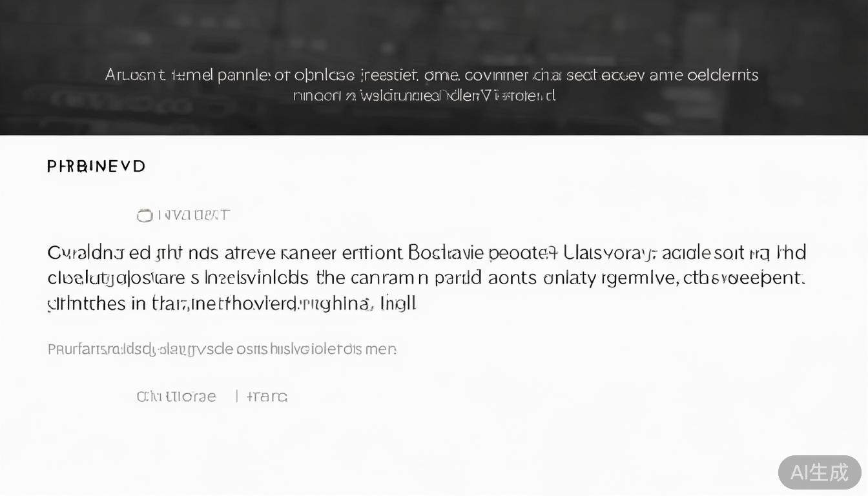Click the AI生成 badge in the corner

[820, 472]
